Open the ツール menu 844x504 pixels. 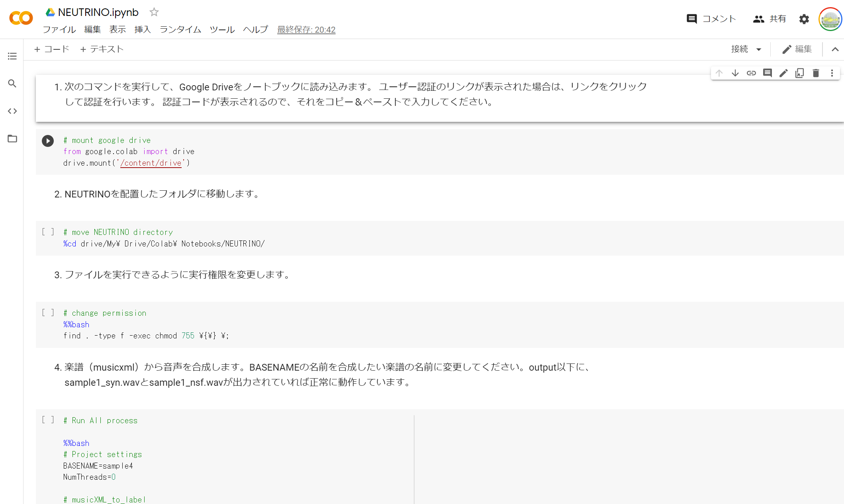[222, 29]
